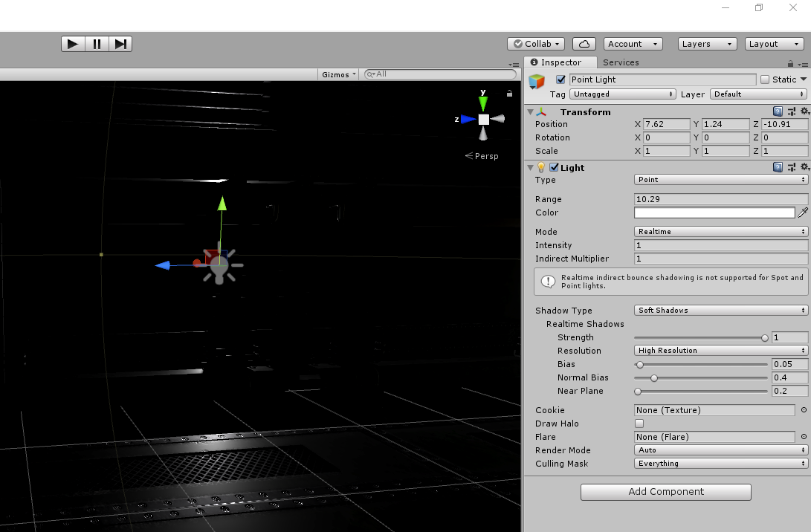Open Light component help icon
Screen dimensions: 811x532
(x=778, y=167)
